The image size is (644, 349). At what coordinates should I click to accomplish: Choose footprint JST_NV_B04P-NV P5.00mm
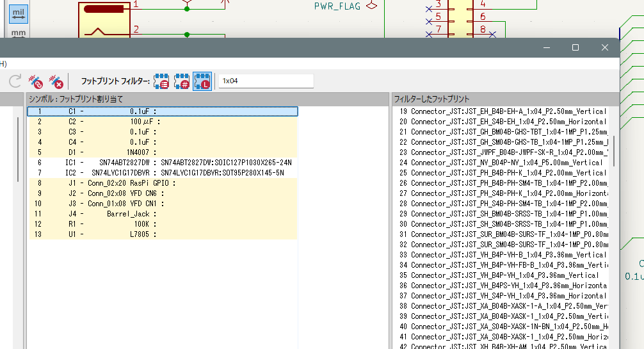(x=503, y=163)
